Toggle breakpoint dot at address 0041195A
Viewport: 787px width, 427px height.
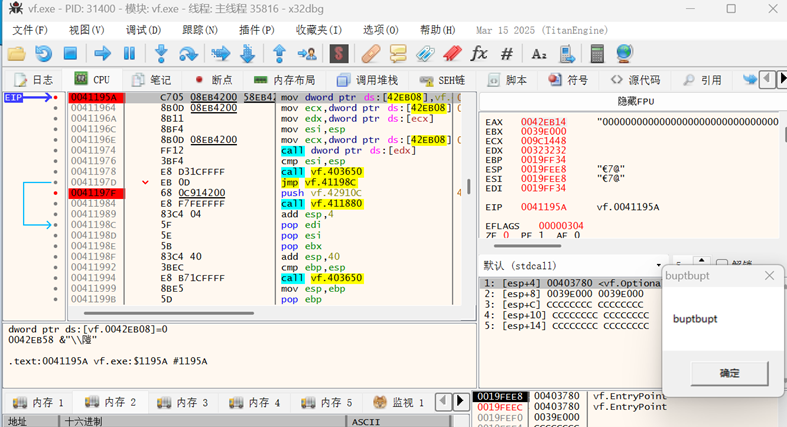(55, 97)
